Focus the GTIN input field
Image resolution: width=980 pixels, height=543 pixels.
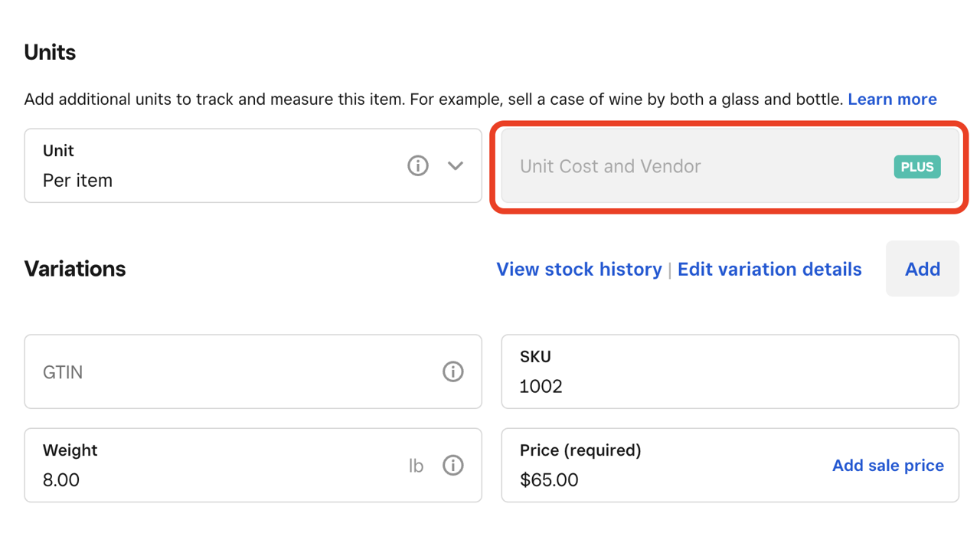tap(230, 372)
